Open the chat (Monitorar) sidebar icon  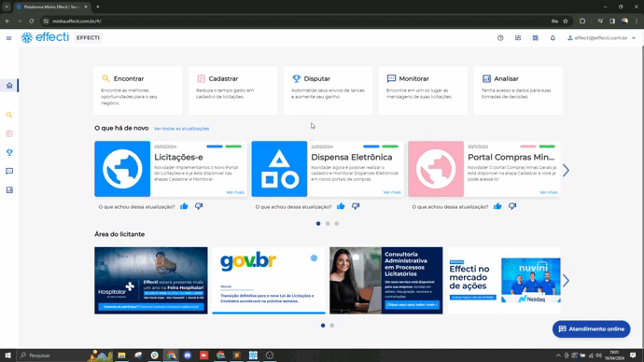[x=9, y=171]
